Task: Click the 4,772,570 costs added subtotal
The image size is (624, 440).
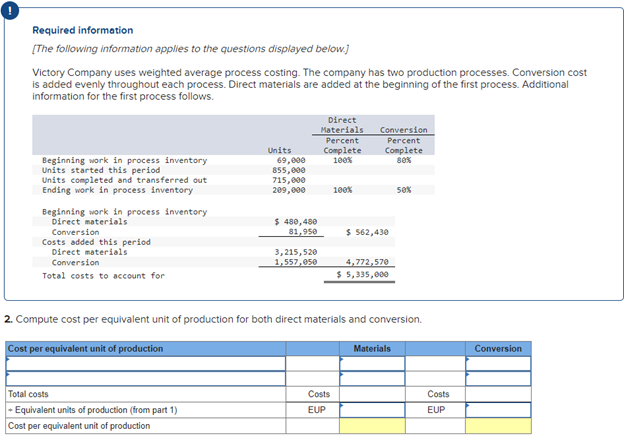Action: [367, 262]
